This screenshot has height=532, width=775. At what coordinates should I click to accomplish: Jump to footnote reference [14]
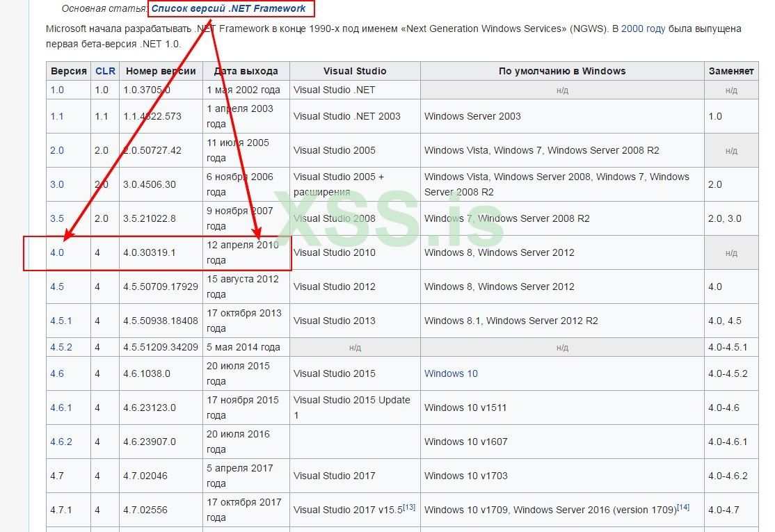[683, 507]
